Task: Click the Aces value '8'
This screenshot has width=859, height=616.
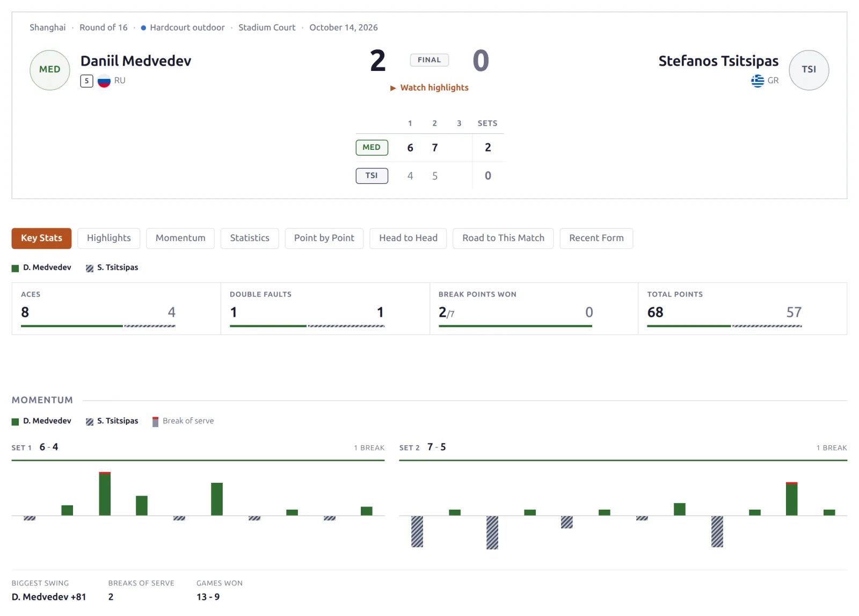Action: [x=25, y=312]
